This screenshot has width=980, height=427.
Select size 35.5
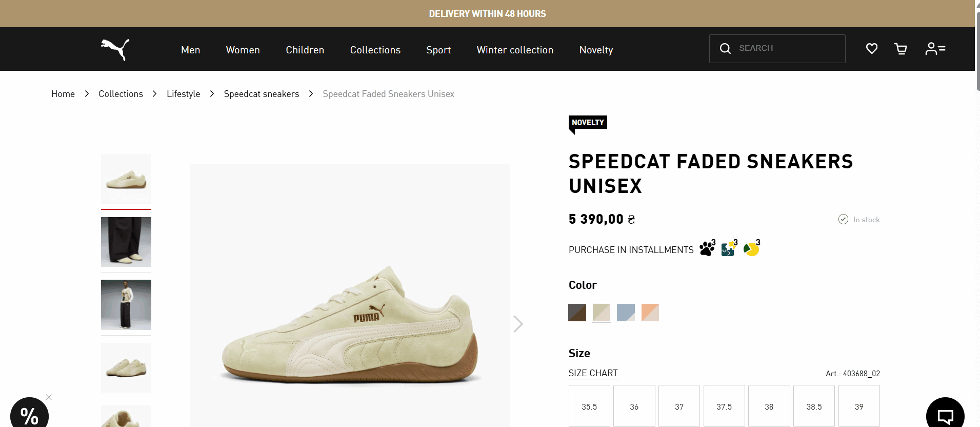[x=589, y=406]
